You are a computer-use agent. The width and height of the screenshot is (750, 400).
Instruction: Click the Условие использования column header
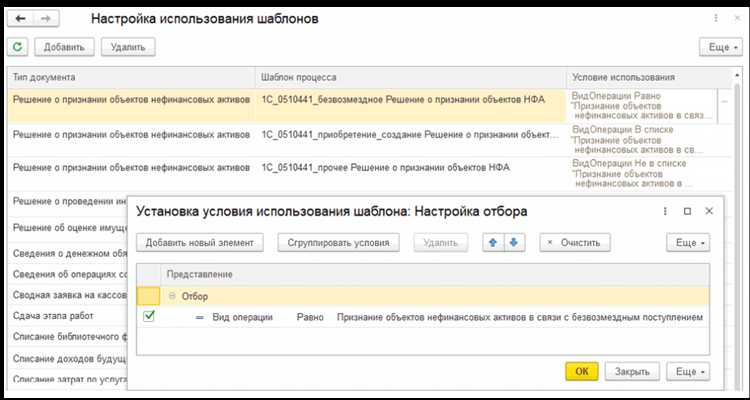tap(649, 77)
